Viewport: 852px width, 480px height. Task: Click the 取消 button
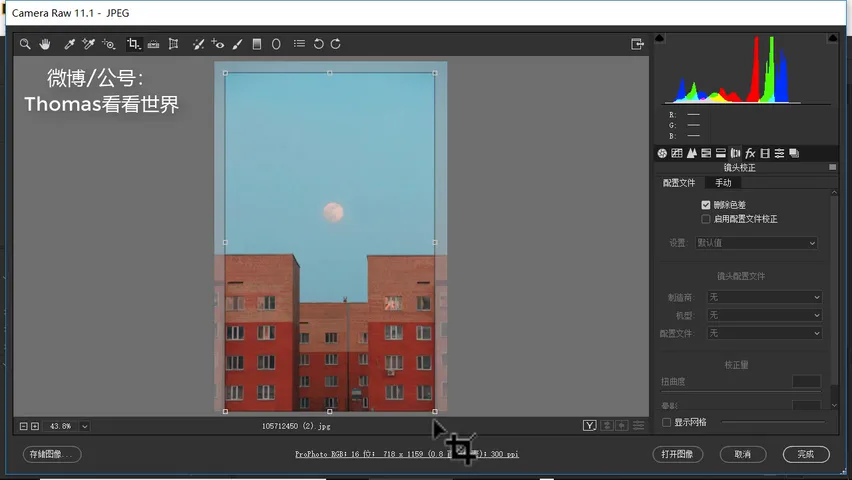[x=743, y=454]
